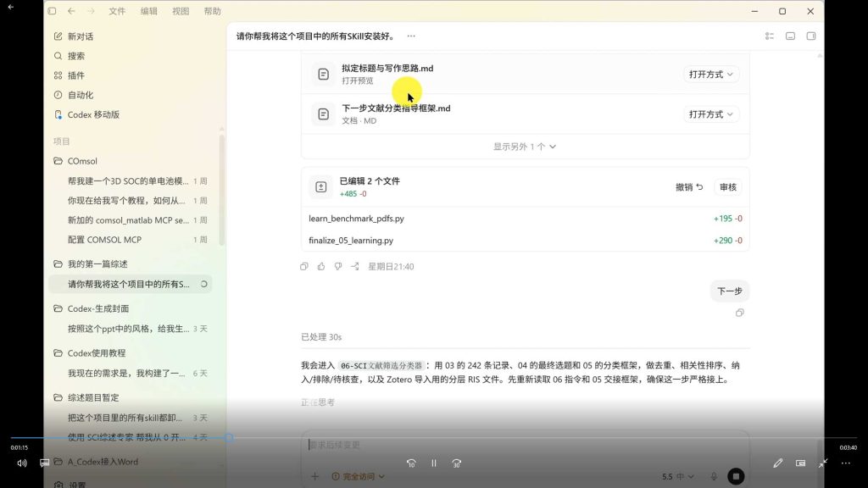Open 打开方式 dropdown for 拟定标题与写作思路.md
Image resolution: width=868 pixels, height=488 pixels.
pyautogui.click(x=711, y=75)
